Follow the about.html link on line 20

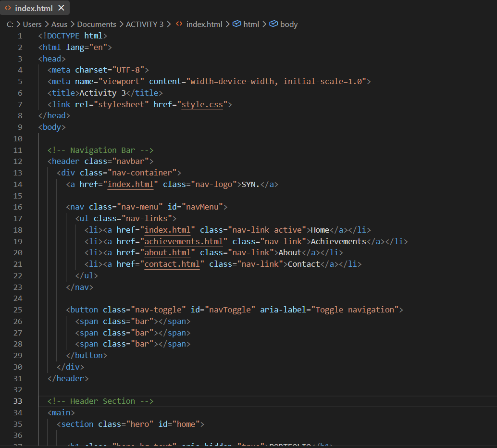click(x=167, y=253)
